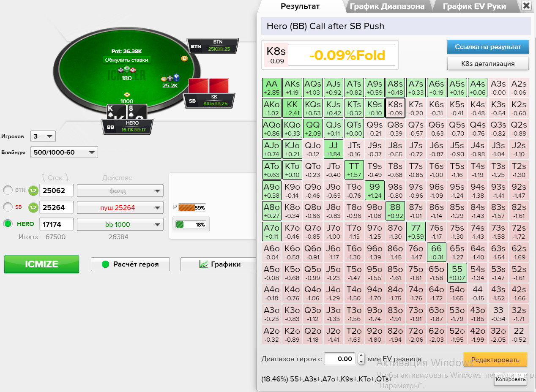The image size is (536, 392).
Task: Select the KK cell +2.41
Action: coord(292,108)
